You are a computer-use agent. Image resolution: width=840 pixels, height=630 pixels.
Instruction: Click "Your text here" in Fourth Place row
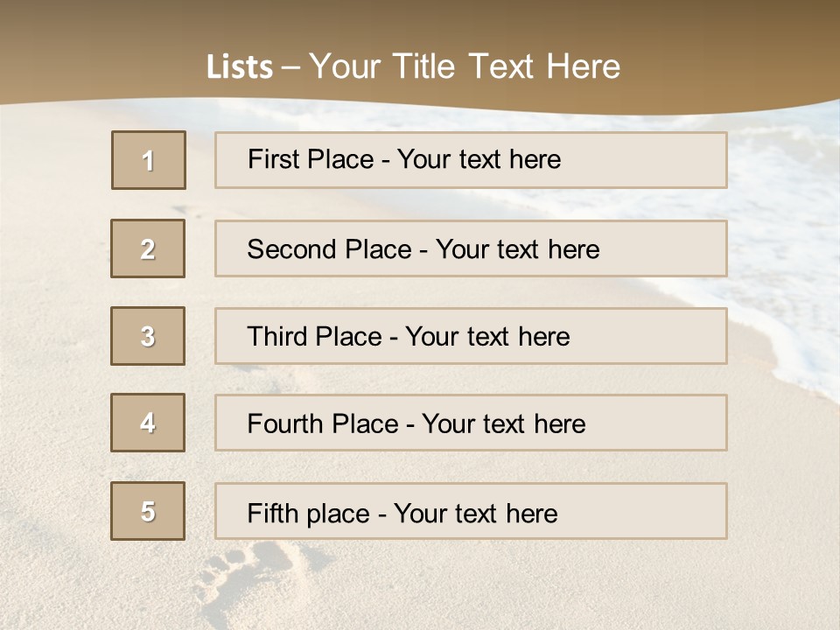tap(503, 424)
